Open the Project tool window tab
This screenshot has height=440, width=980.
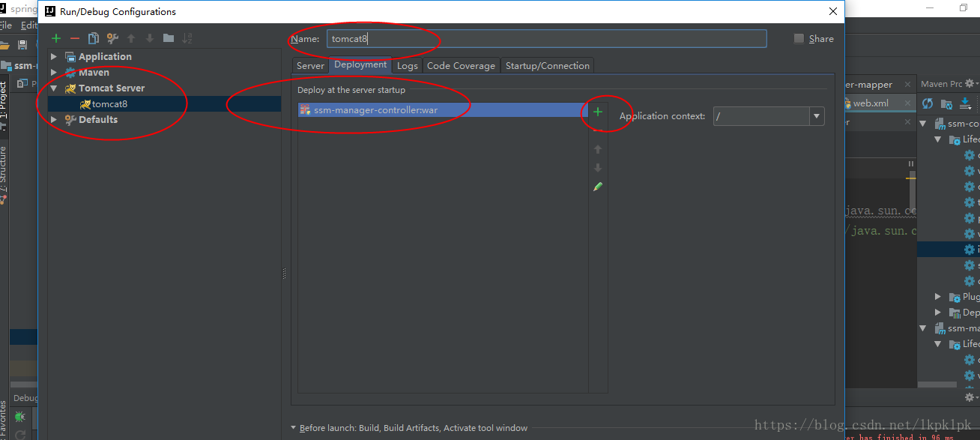click(4, 105)
